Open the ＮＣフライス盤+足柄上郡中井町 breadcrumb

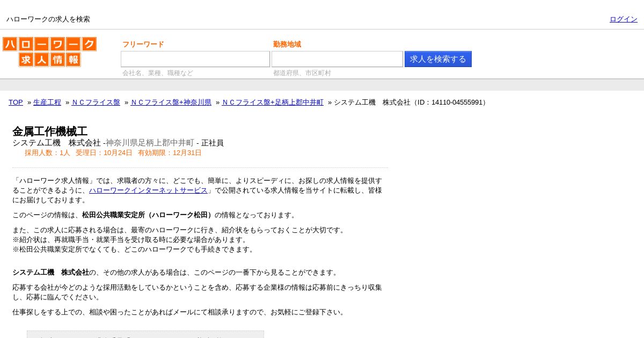point(273,102)
